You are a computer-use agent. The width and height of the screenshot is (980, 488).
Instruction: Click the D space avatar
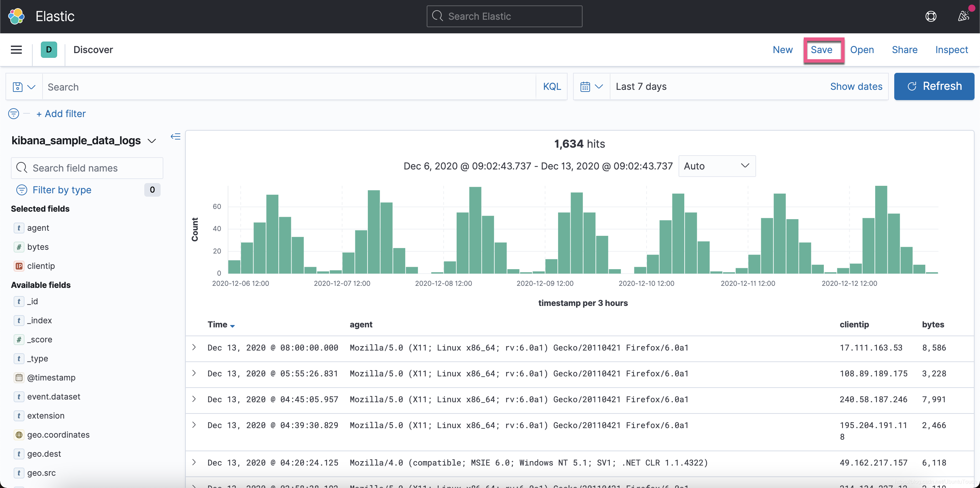click(49, 50)
